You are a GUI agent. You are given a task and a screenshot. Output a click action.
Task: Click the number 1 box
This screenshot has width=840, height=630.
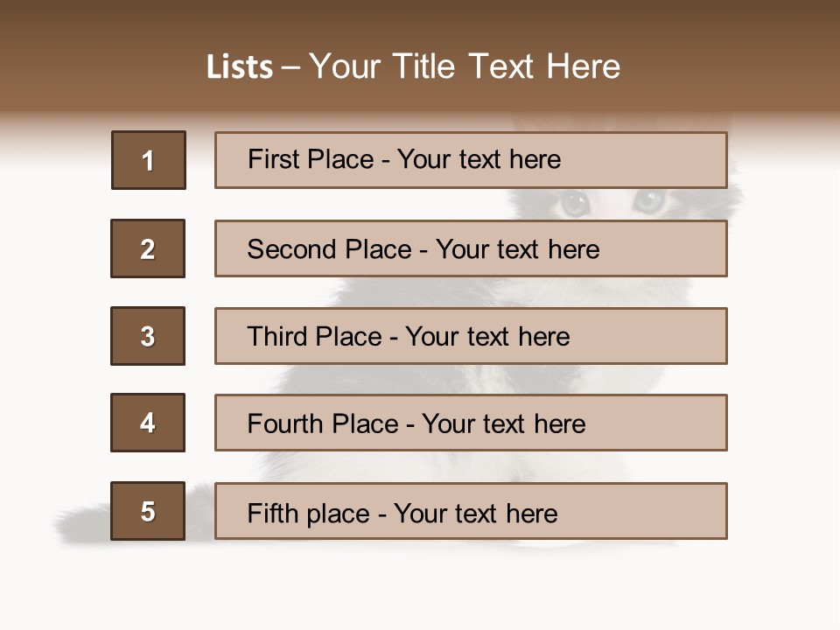(149, 160)
